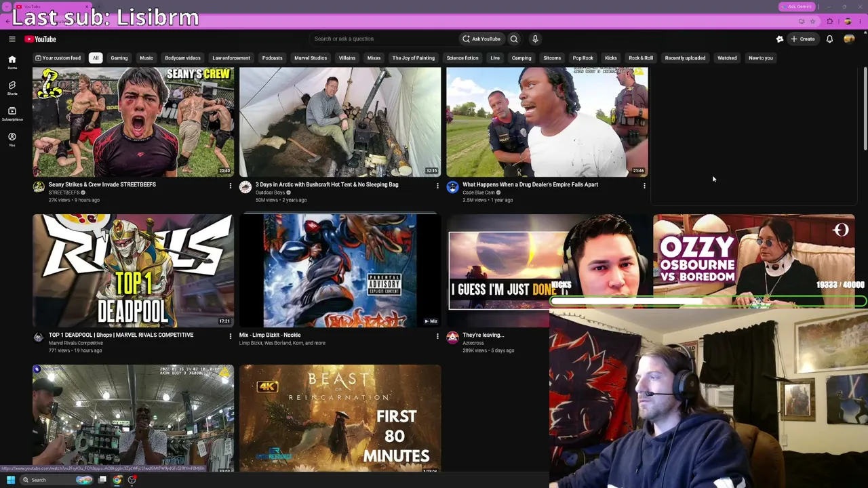This screenshot has height=488, width=868.
Task: Open Marvel Rivals Competitive channel avatar
Action: click(39, 338)
